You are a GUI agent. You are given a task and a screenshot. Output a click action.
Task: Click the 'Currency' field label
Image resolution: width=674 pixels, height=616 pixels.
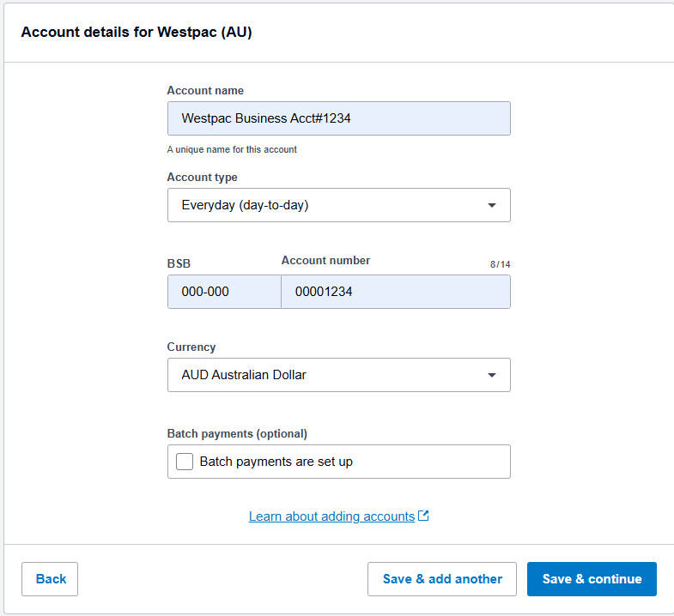191,347
